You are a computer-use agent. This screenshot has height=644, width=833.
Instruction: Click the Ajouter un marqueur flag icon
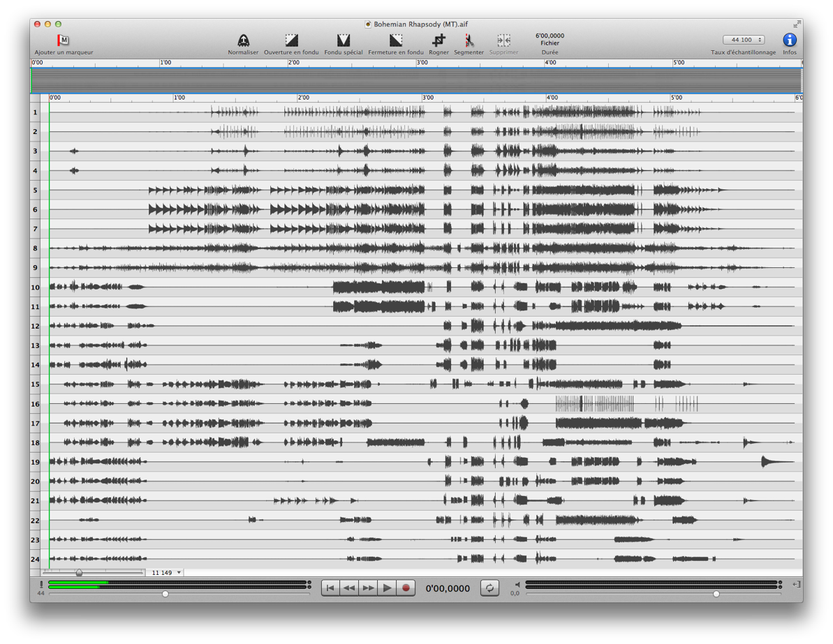click(x=64, y=40)
